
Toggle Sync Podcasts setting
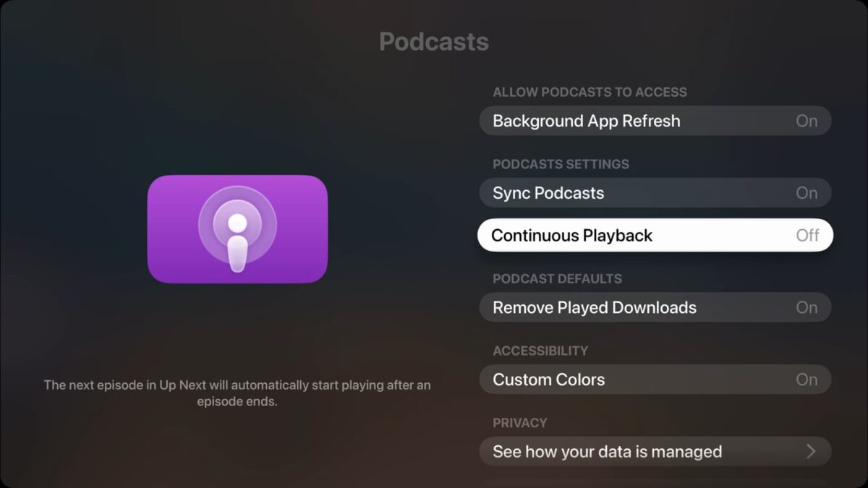(655, 193)
